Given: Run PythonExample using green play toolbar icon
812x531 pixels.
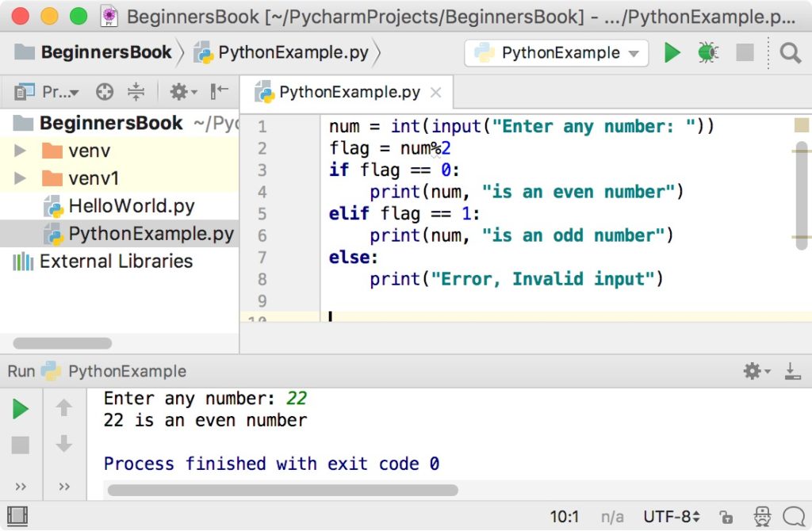Looking at the screenshot, I should (672, 52).
